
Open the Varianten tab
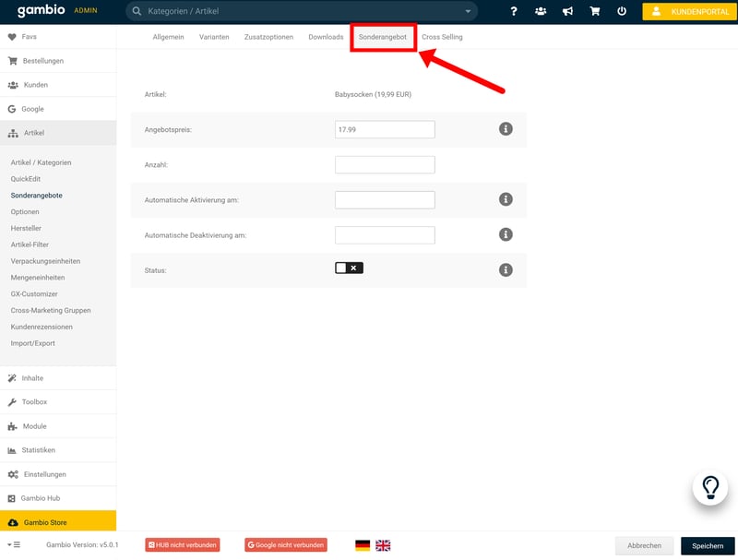pos(214,37)
